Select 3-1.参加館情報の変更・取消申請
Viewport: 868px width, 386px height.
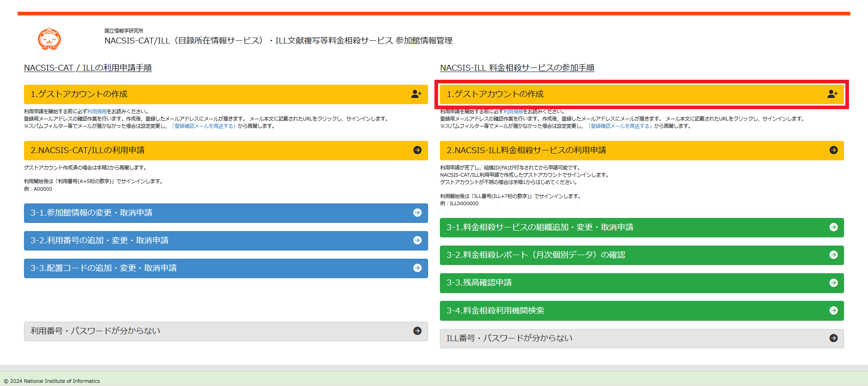tap(226, 213)
